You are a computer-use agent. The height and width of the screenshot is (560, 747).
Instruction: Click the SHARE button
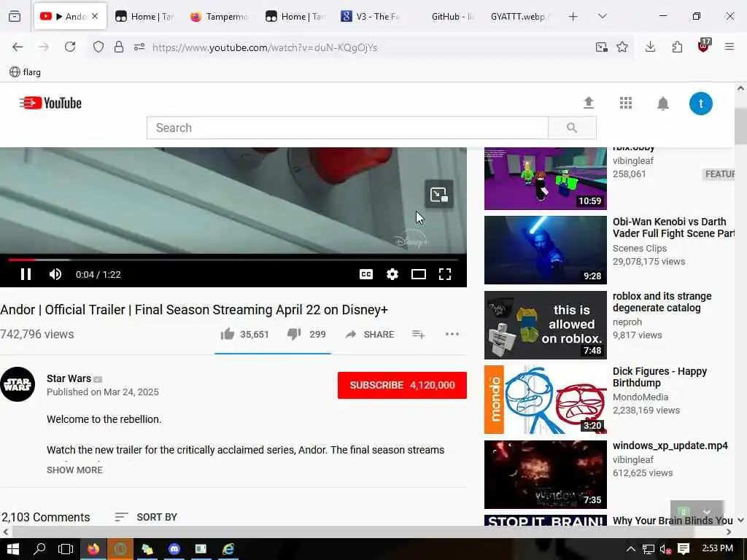370,334
